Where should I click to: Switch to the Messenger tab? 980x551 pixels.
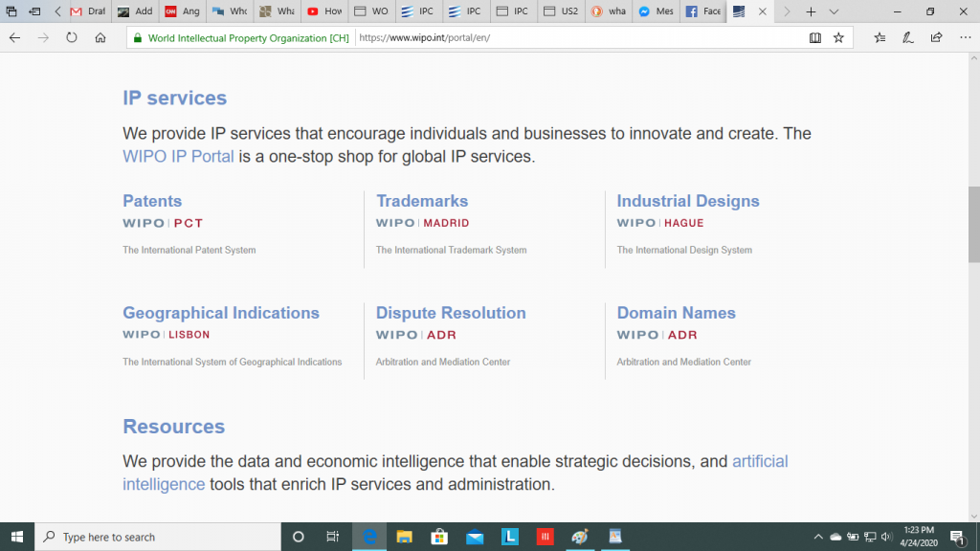(655, 11)
